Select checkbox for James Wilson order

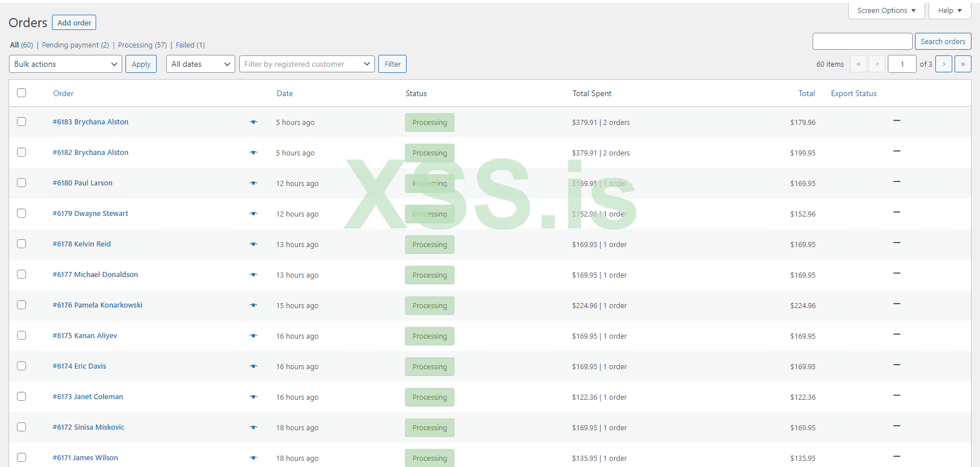(x=21, y=457)
